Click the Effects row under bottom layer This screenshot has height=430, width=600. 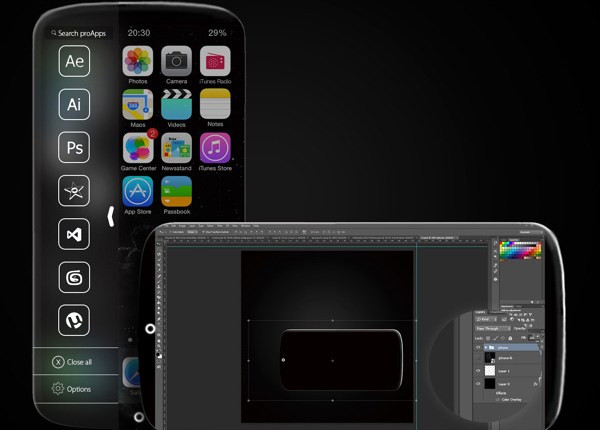point(501,393)
